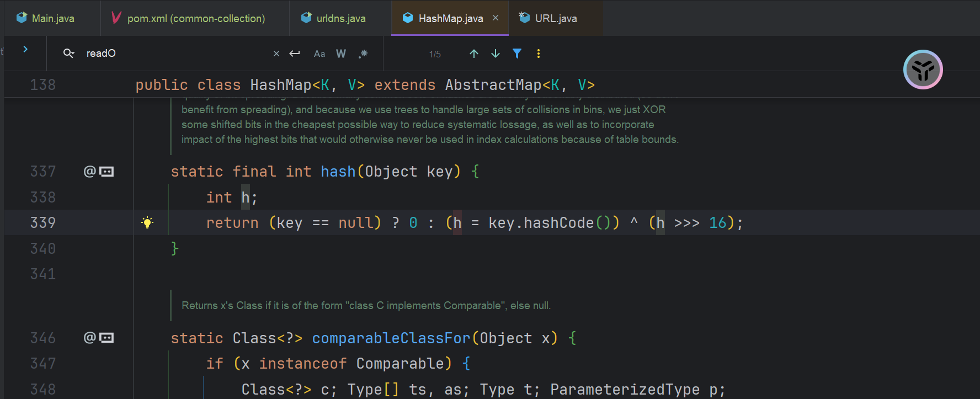
Task: Click the lightbulb quick-fix icon on line 339
Action: (147, 223)
